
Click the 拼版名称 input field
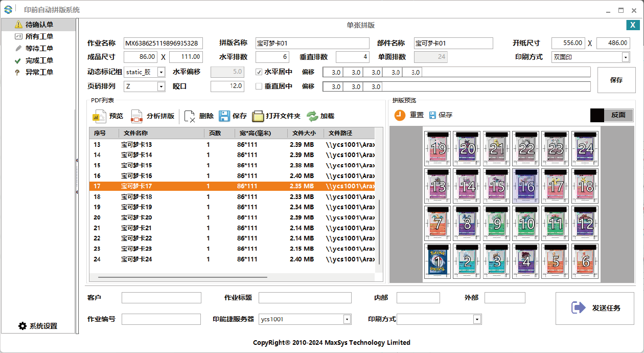point(312,43)
